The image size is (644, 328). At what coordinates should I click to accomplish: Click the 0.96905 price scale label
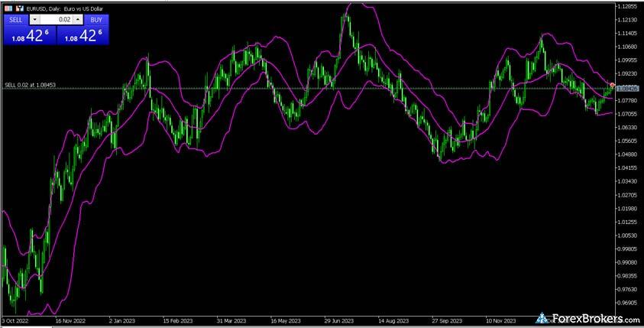pos(628,302)
